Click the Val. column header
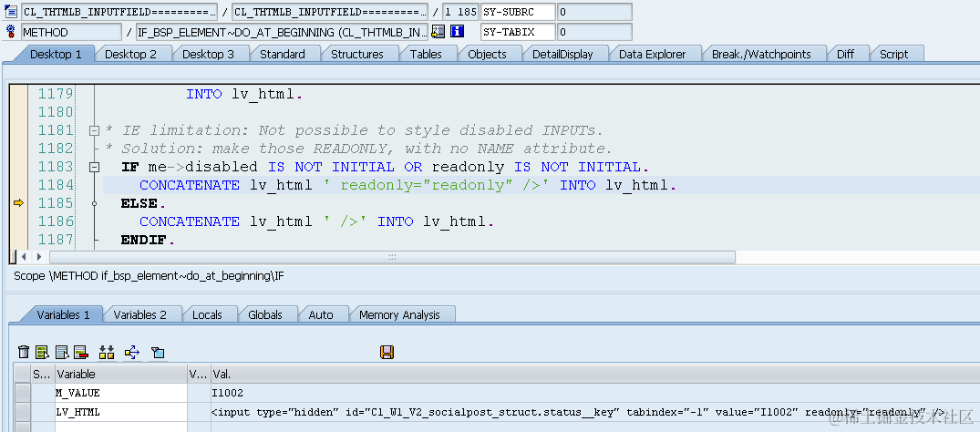This screenshot has height=432, width=980. (x=595, y=374)
